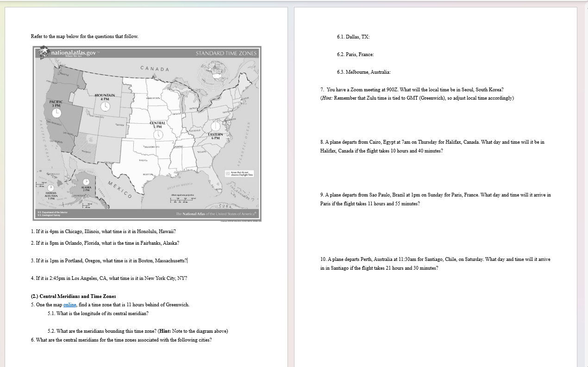Open the online hyperlink in question 5
588x367 pixels.
(x=69, y=304)
